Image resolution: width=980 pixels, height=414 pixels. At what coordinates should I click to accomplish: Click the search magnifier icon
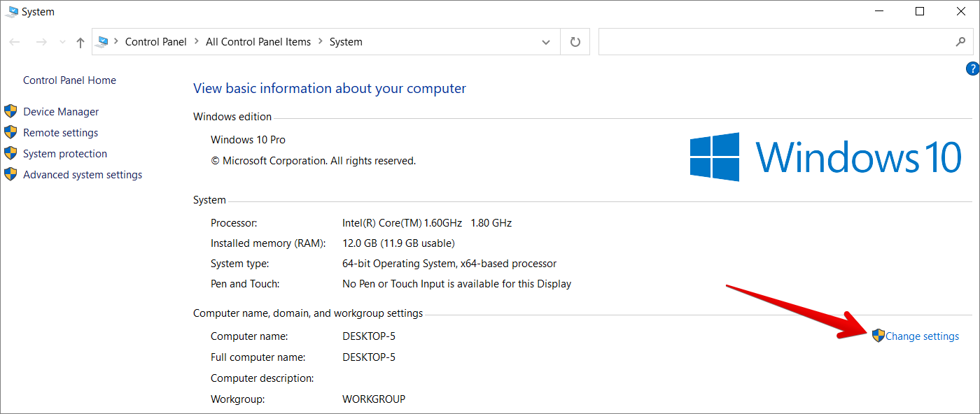960,42
